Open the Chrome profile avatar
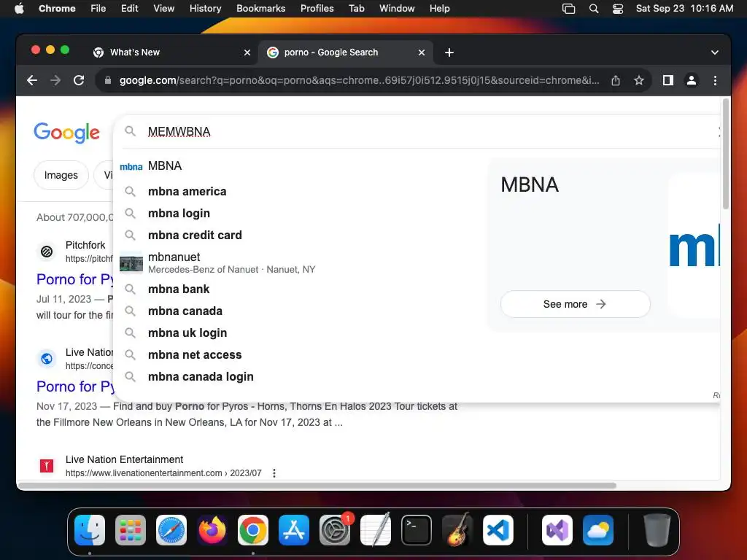 pyautogui.click(x=692, y=80)
